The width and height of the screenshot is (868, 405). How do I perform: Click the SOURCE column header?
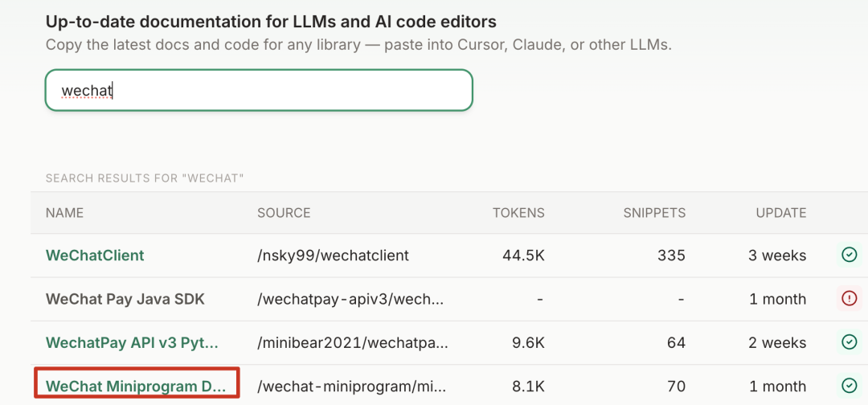(x=284, y=212)
